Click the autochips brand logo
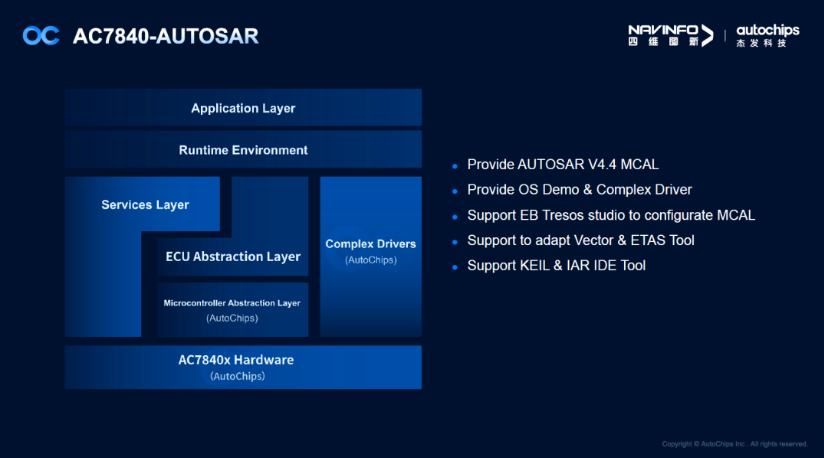The height and width of the screenshot is (458, 824). (x=768, y=30)
